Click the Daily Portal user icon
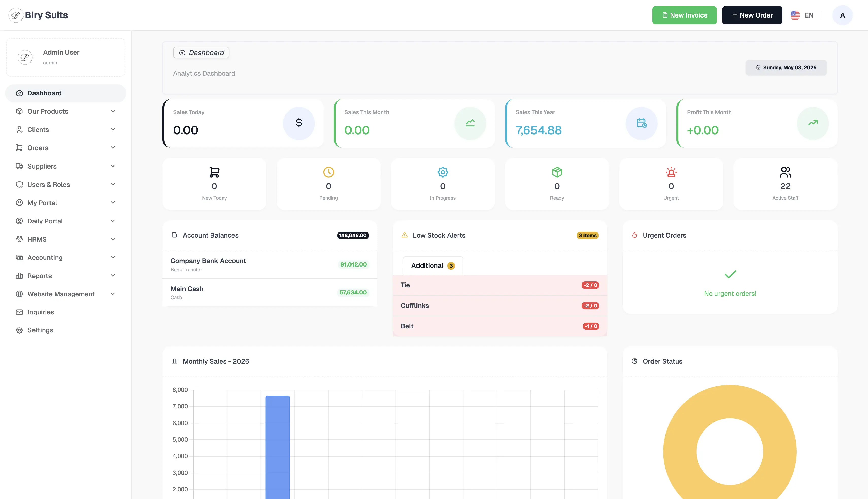The width and height of the screenshot is (868, 499). tap(19, 221)
